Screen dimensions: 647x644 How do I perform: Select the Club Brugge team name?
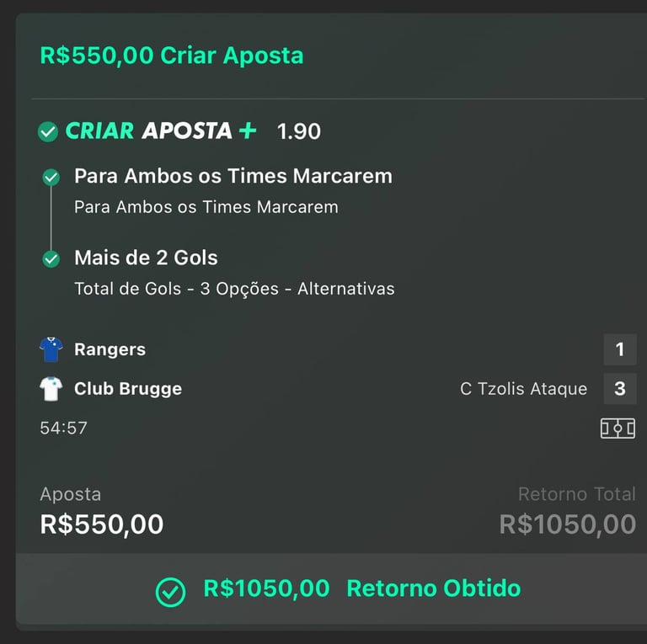[128, 388]
